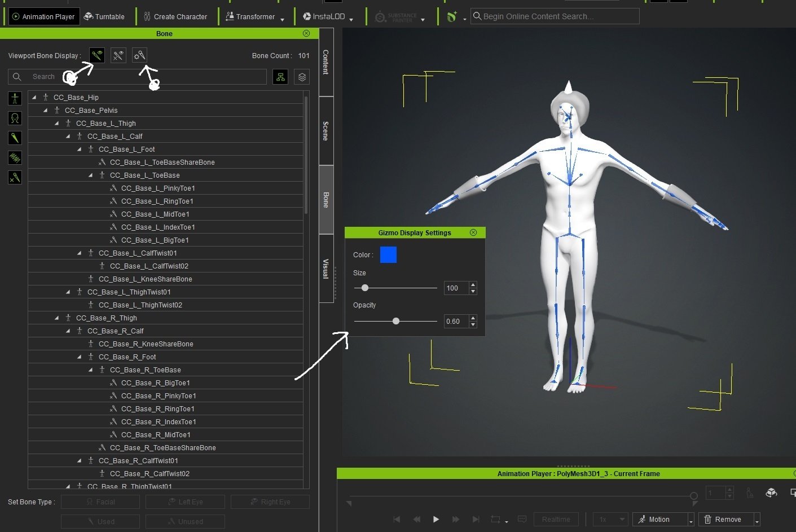Click the Size value field showing 100
This screenshot has height=532, width=796.
(x=456, y=288)
